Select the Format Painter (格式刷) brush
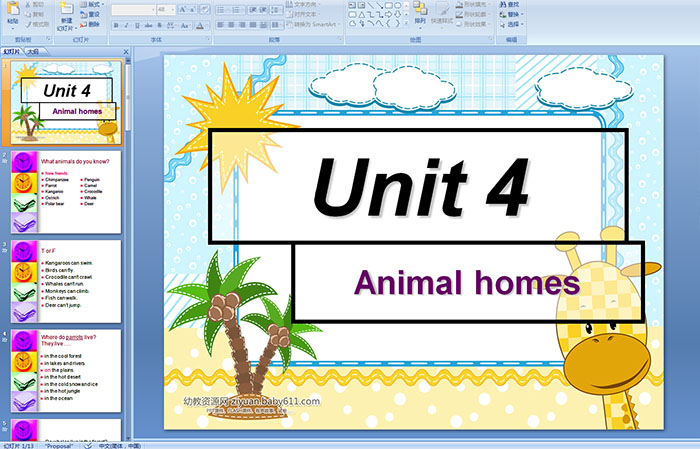 point(37,24)
